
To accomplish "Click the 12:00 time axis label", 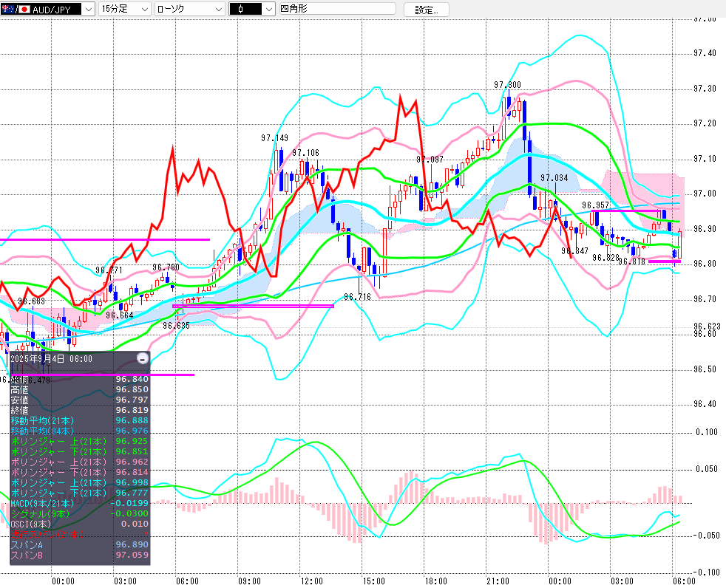I will click(311, 581).
